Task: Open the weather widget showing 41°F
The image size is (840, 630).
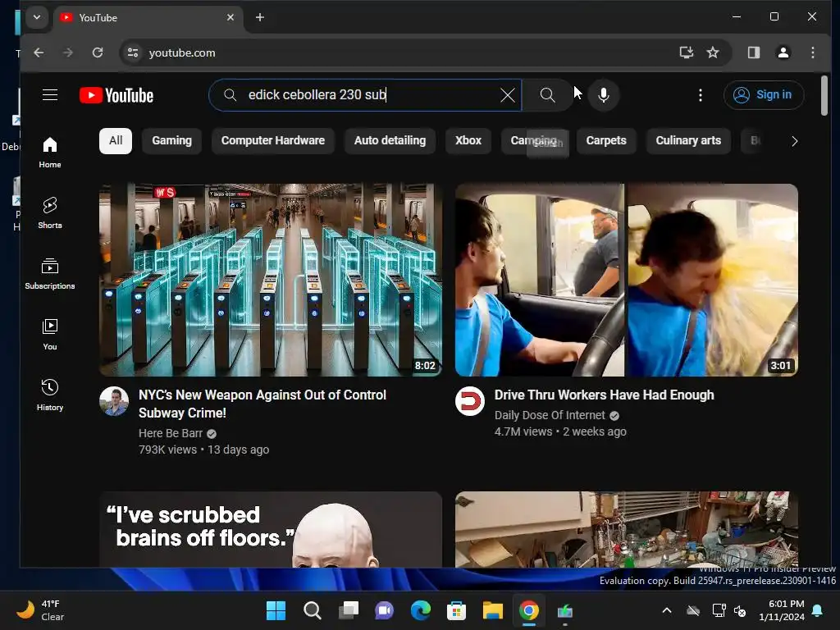Action: click(41, 610)
